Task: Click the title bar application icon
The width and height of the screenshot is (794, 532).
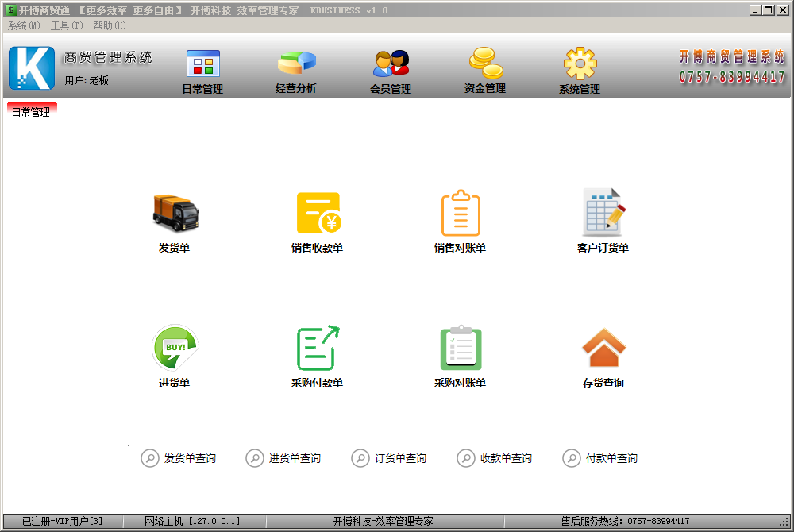Action: (10, 10)
